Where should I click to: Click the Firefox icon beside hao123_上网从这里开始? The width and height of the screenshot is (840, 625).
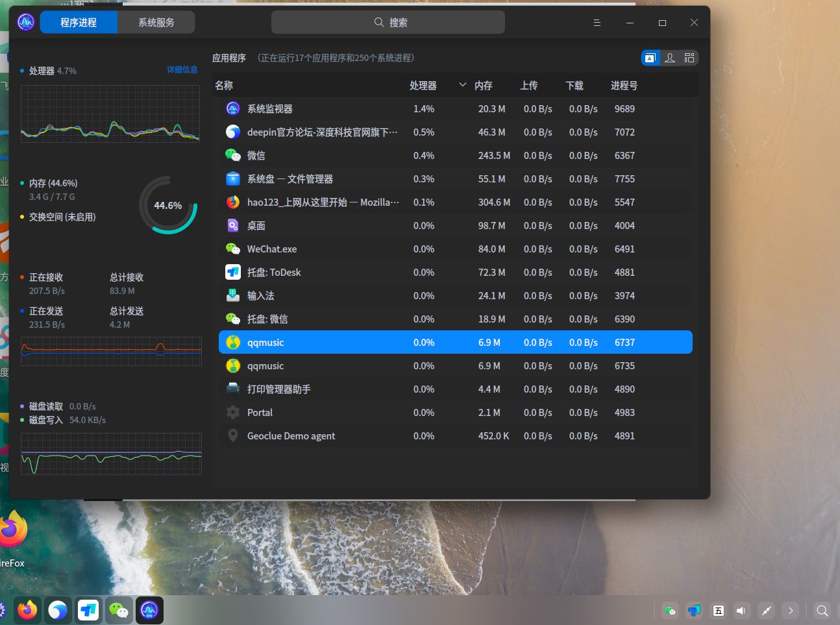coord(233,202)
